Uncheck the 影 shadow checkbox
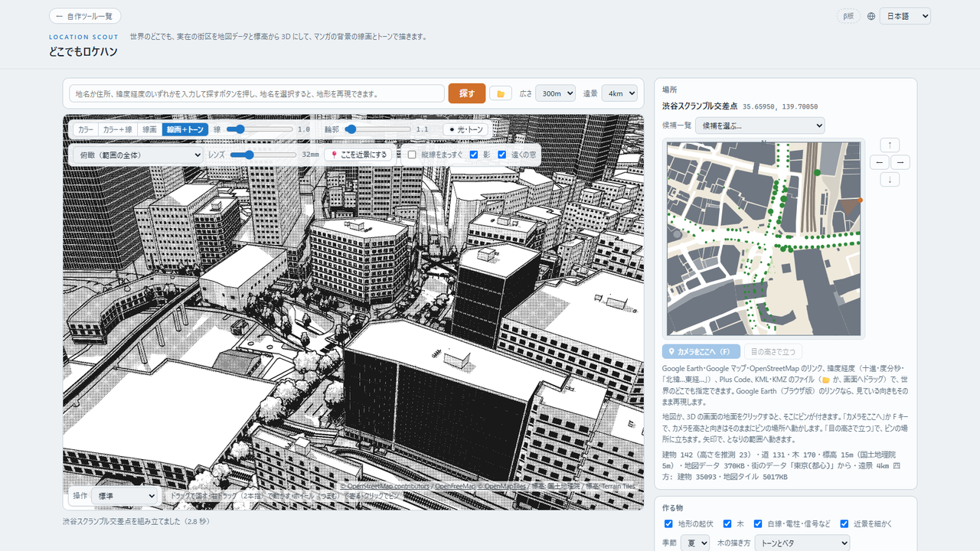The image size is (980, 551). (475, 155)
